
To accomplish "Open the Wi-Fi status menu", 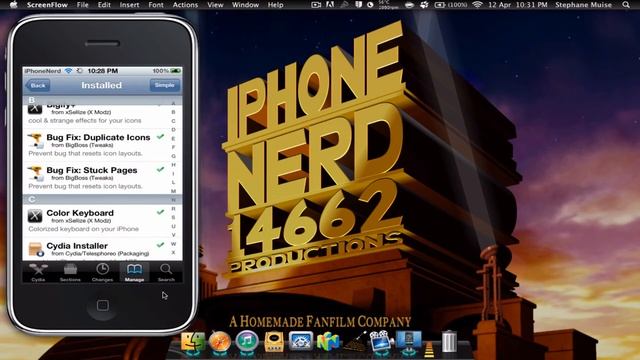I will click(477, 5).
